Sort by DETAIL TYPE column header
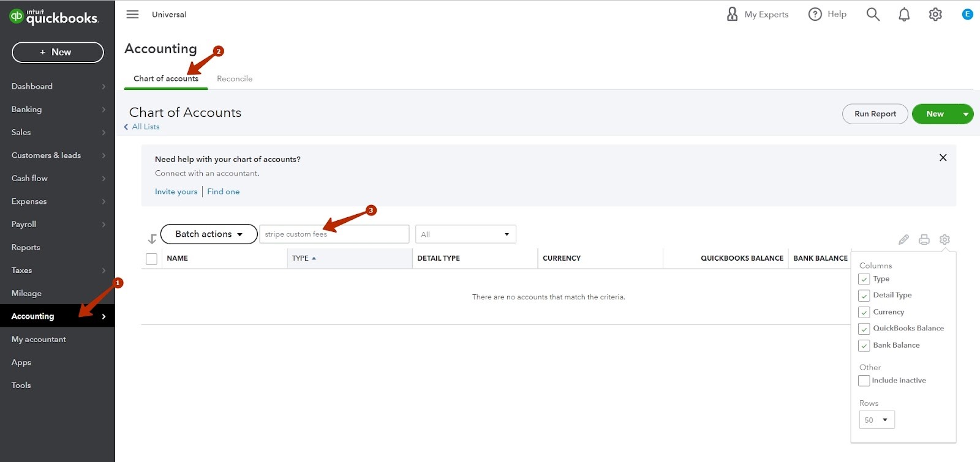980x462 pixels. (x=475, y=258)
